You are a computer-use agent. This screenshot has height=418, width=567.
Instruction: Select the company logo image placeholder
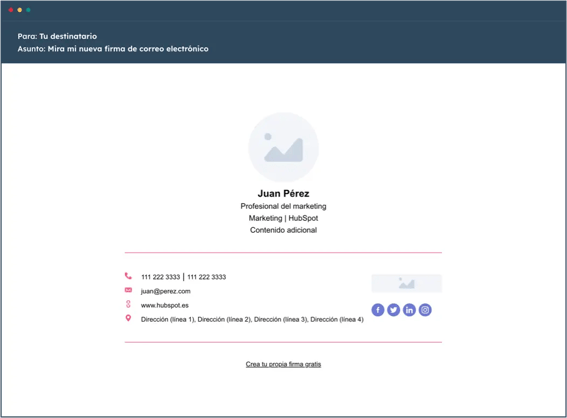[x=406, y=283]
